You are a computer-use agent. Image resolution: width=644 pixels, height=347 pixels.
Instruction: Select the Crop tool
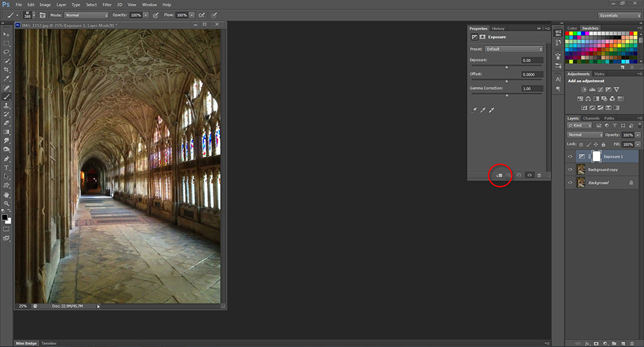point(7,70)
